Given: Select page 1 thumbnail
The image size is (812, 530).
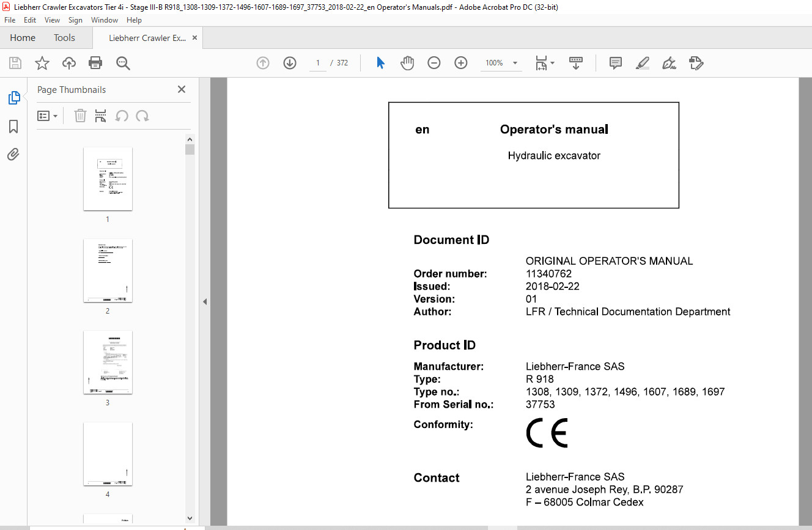Looking at the screenshot, I should point(108,179).
